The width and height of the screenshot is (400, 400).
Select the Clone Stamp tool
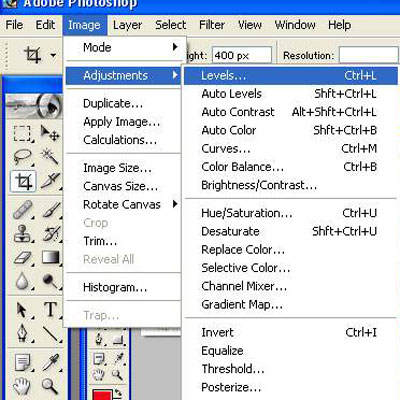coord(23,233)
